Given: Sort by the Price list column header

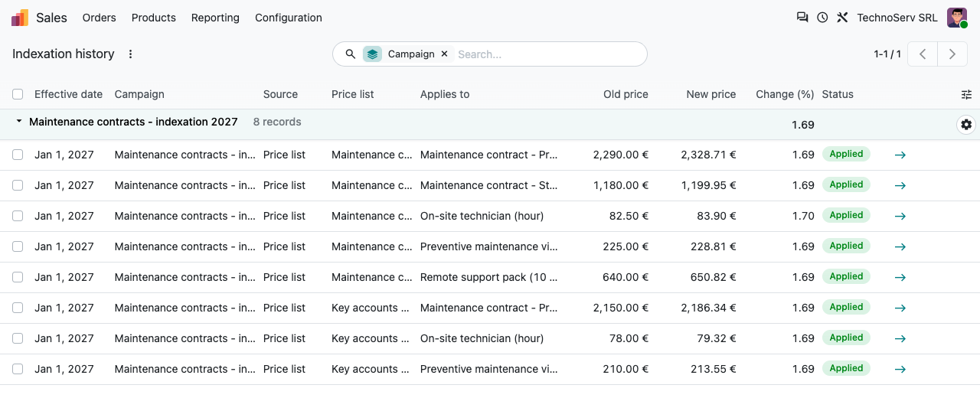Looking at the screenshot, I should tap(353, 94).
